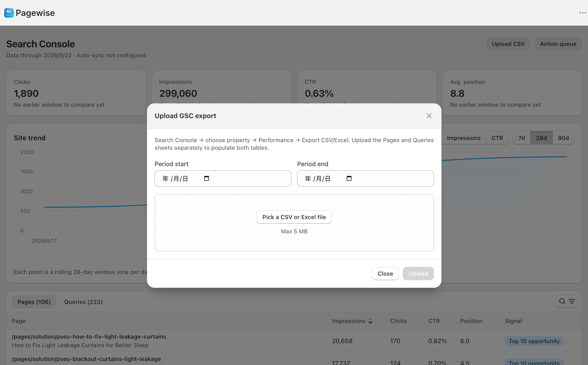Select the 7d time range

pos(522,138)
